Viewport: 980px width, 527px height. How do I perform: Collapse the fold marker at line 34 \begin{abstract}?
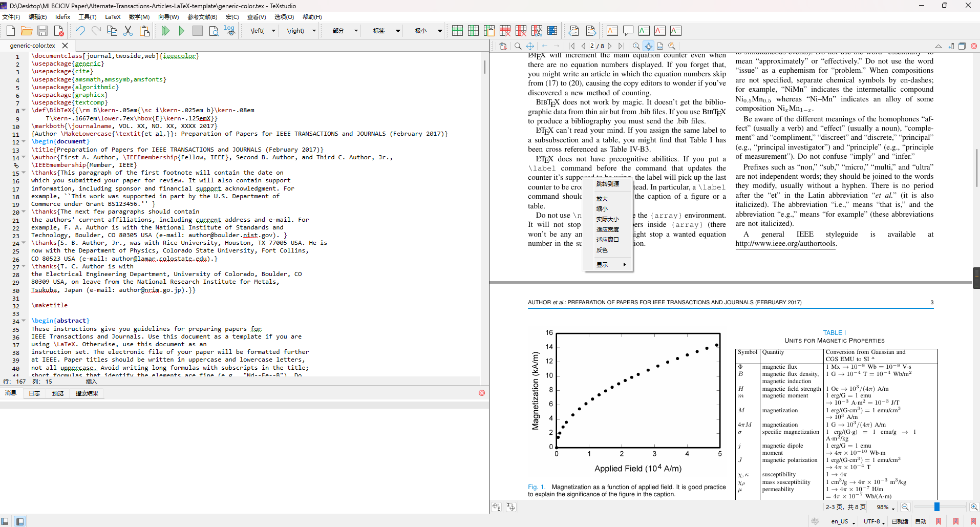[x=24, y=321]
